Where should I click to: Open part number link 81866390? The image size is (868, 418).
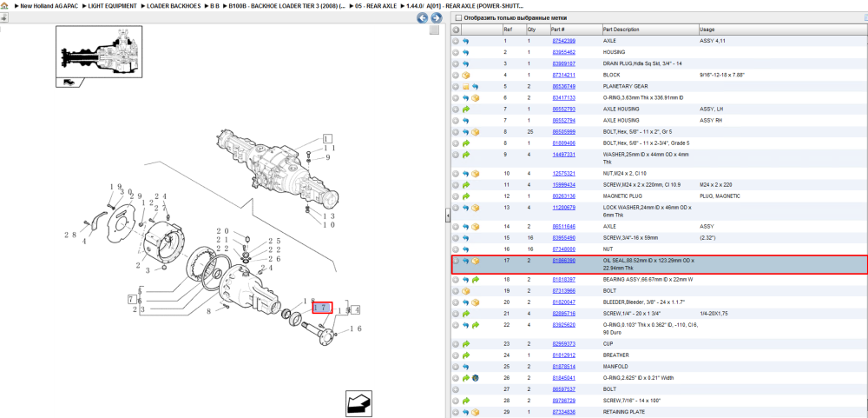pos(563,261)
